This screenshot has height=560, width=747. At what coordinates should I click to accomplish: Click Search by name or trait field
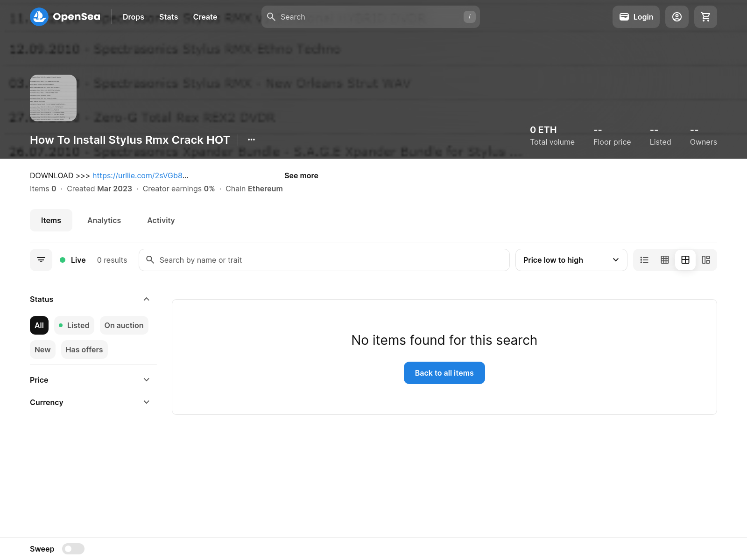tap(324, 260)
